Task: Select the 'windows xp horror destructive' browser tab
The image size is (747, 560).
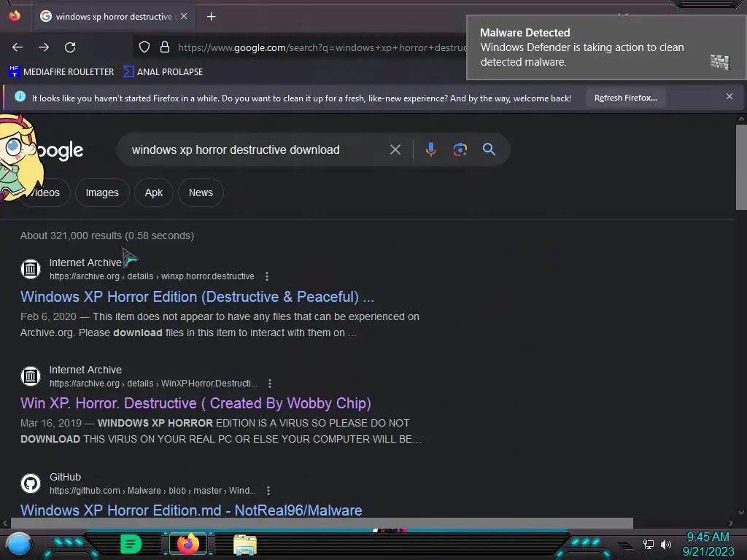Action: click(x=113, y=17)
